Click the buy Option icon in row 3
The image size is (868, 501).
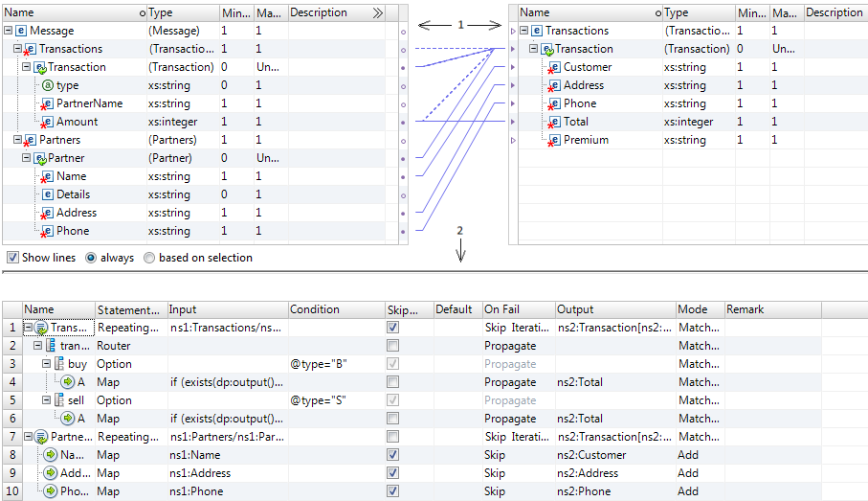(x=59, y=364)
